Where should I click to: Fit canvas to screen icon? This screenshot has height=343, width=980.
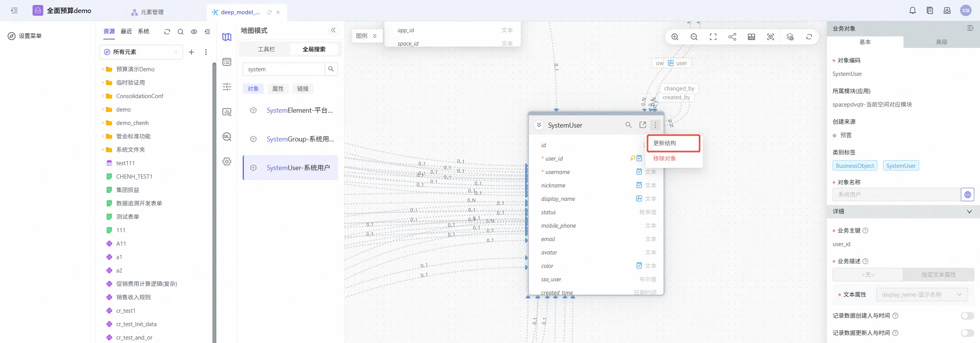pyautogui.click(x=713, y=37)
